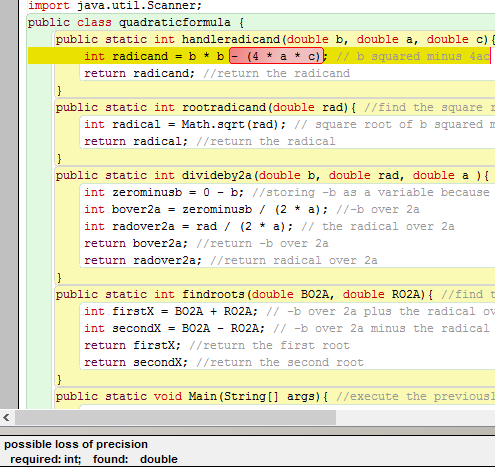The height and width of the screenshot is (467, 495).
Task: Click the divideby2a method name
Action: click(217, 175)
